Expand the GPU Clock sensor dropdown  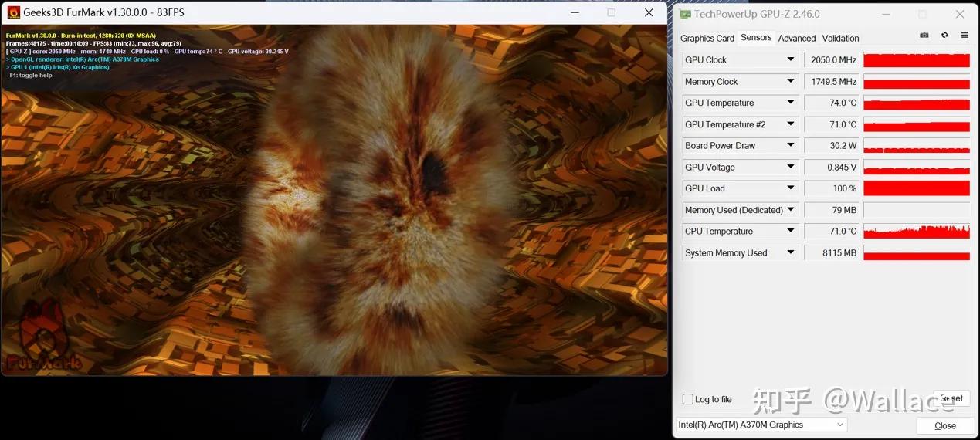[x=791, y=60]
